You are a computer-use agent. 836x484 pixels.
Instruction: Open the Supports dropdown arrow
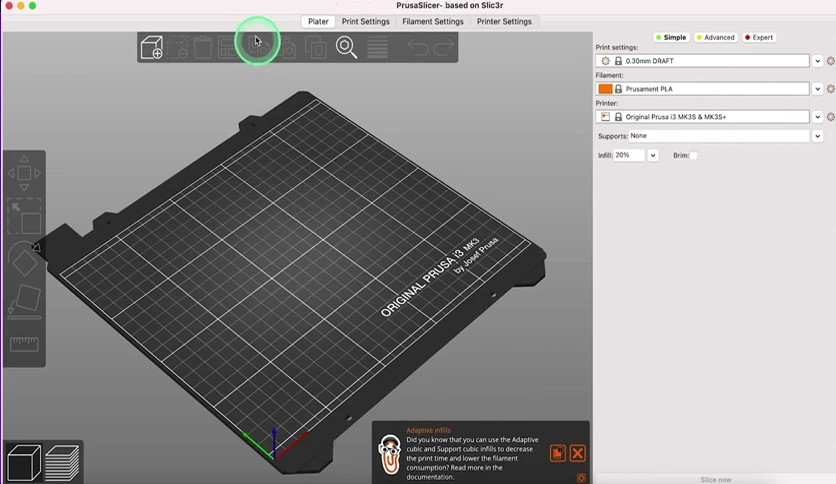point(817,136)
